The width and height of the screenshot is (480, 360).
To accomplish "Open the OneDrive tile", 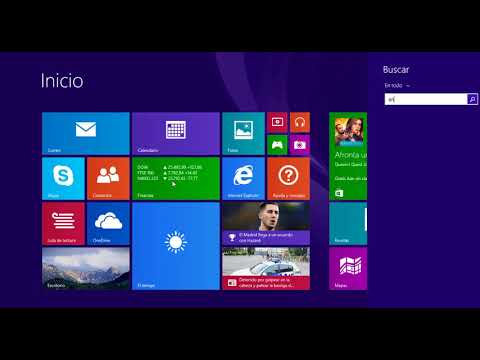I will (x=108, y=224).
